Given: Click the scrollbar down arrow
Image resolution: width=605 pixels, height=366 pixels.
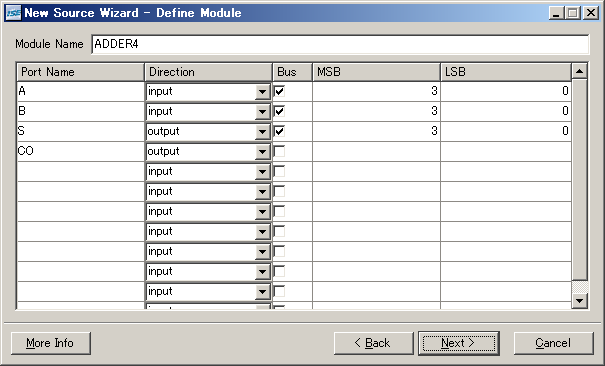Looking at the screenshot, I should (x=580, y=301).
